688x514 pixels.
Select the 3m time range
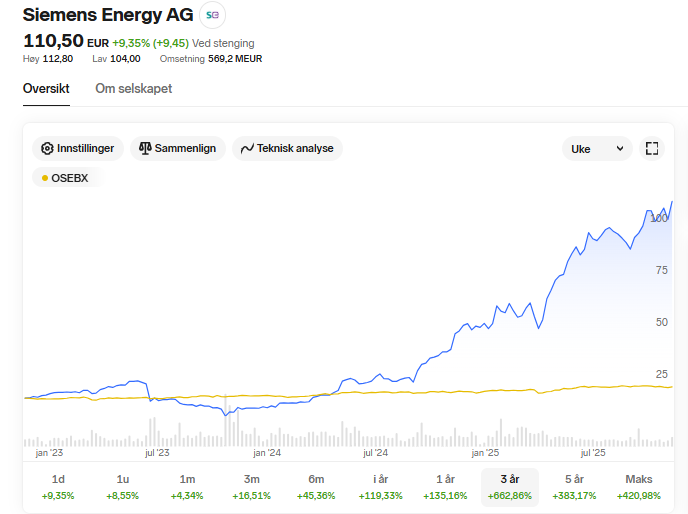click(x=252, y=487)
